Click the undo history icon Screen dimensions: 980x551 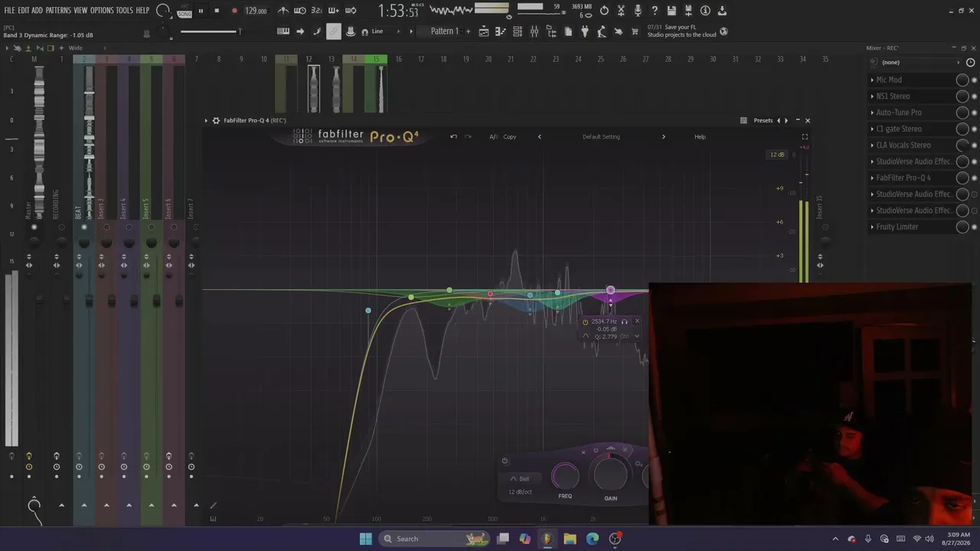point(604,11)
